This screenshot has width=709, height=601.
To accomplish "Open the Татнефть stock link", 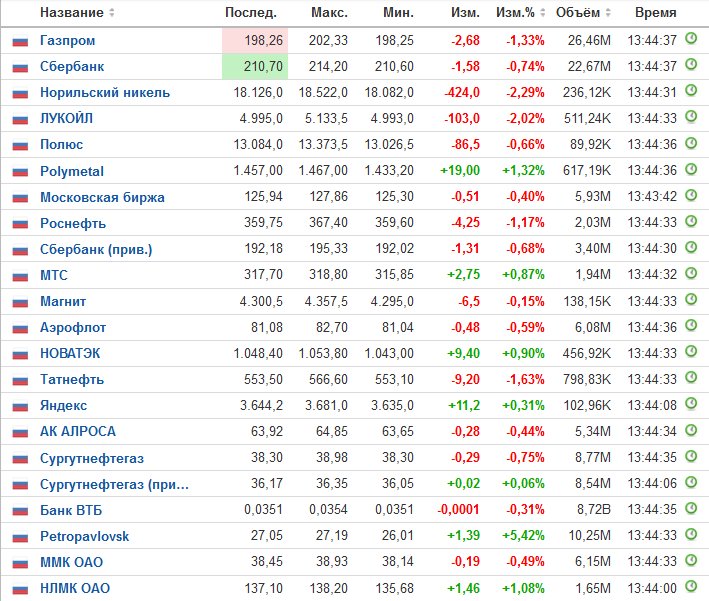I will pos(72,379).
